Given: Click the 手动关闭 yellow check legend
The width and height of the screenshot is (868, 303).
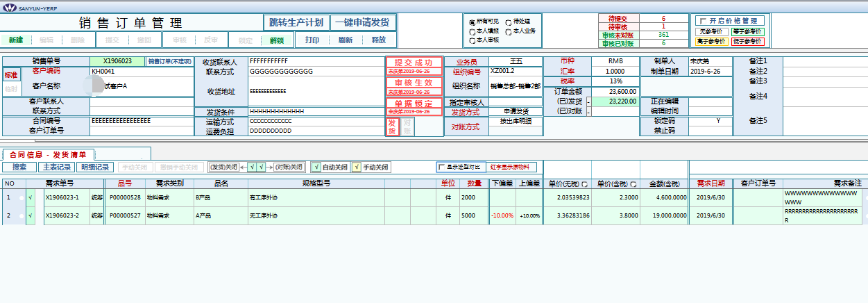Looking at the screenshot, I should (357, 167).
